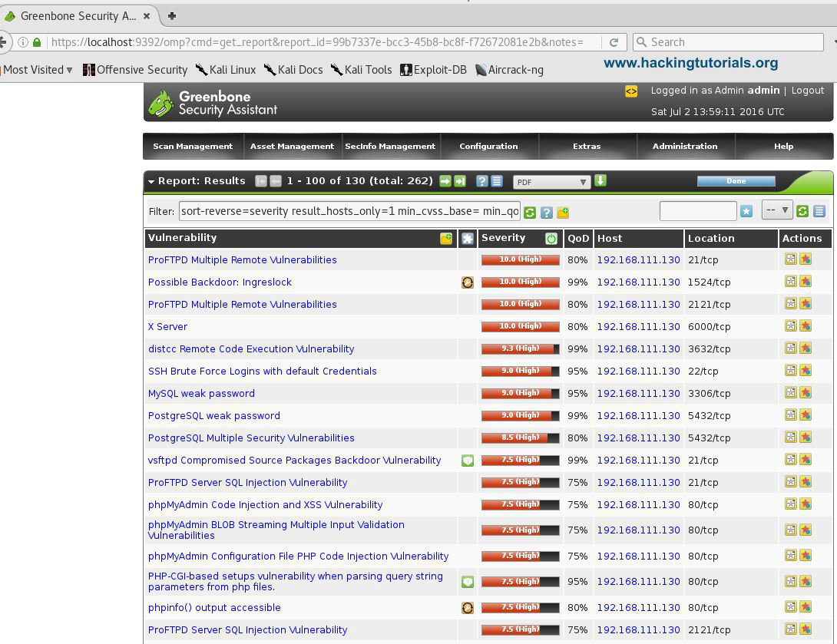Open the Extras menu
Screen dimensions: 837x644
[587, 146]
